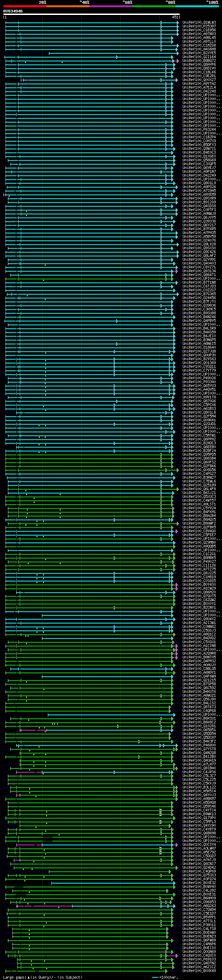Click the query end position 451
222x980 pixels.
point(175,17)
